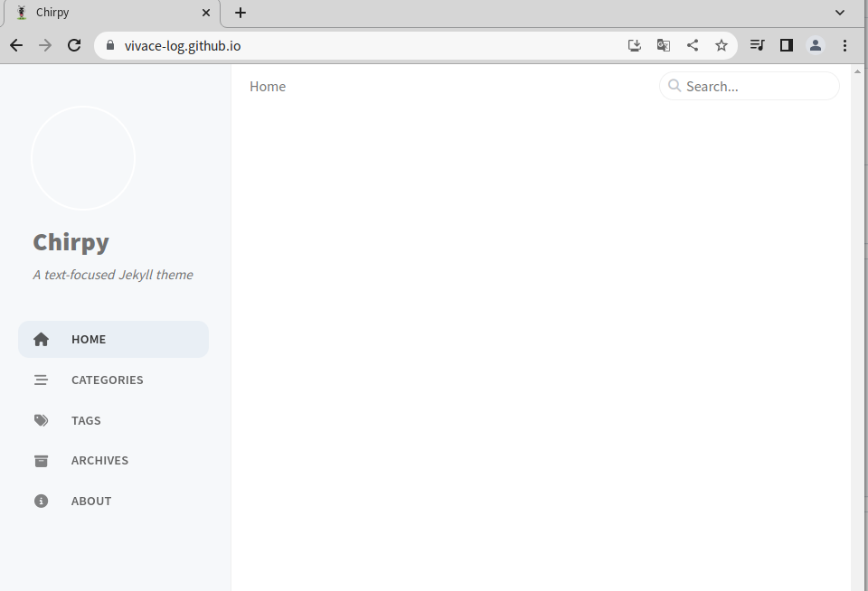The image size is (868, 591).
Task: Click the 'A text-focused Jekyll theme' subtitle
Action: click(x=113, y=275)
